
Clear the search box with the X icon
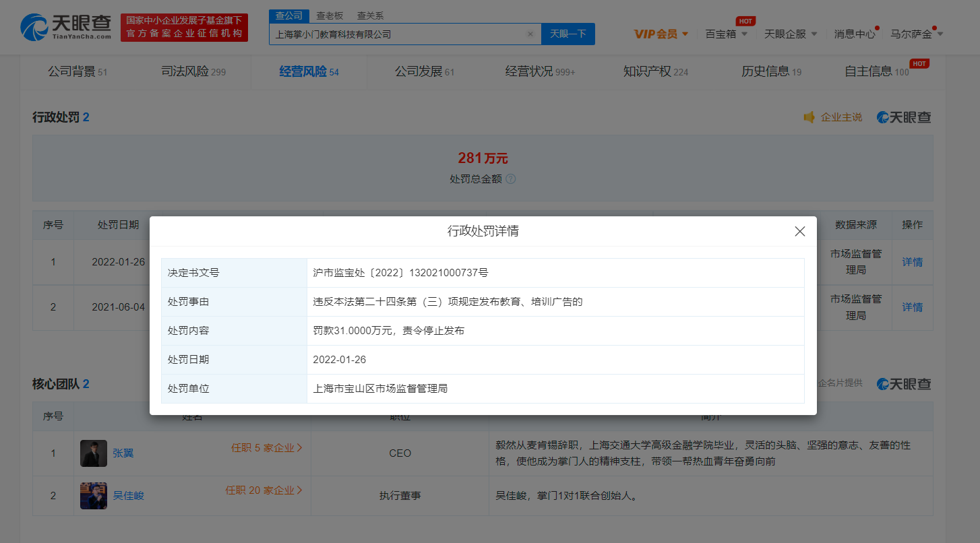pos(530,34)
